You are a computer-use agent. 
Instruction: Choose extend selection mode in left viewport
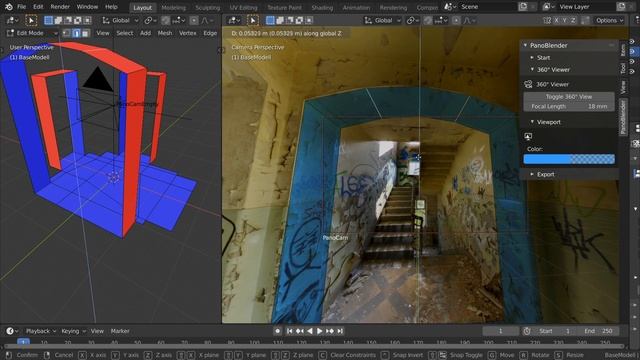pos(58,20)
